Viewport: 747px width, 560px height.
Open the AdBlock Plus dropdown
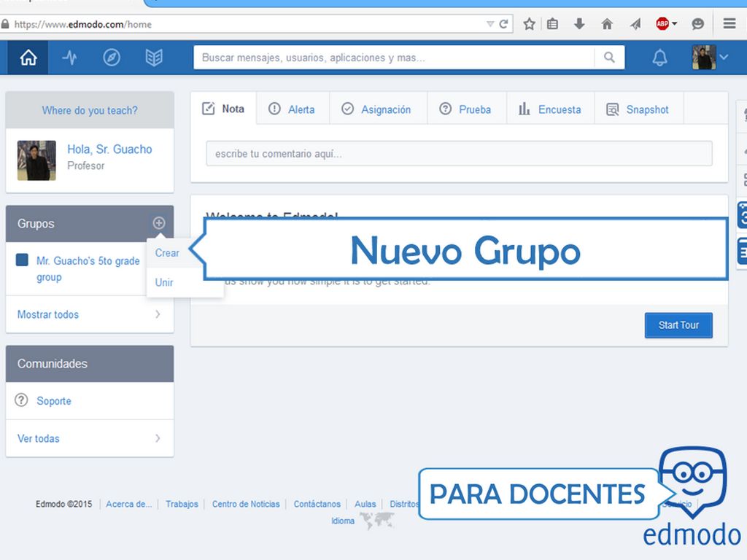[x=666, y=24]
